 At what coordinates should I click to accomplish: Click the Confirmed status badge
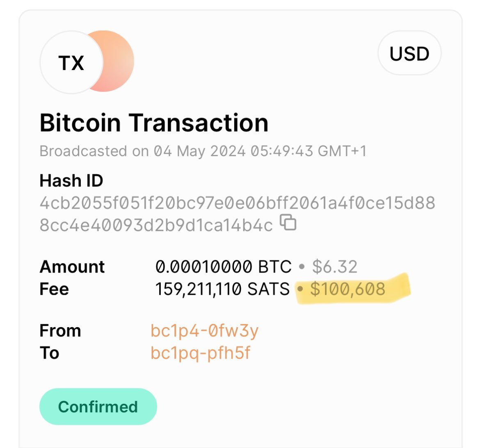pyautogui.click(x=98, y=407)
